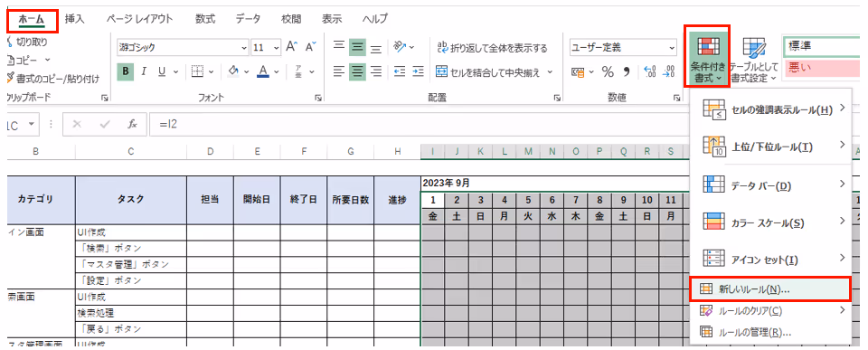This screenshot has width=868, height=350.
Task: Open font dialog launcher in フォント group
Action: [317, 98]
